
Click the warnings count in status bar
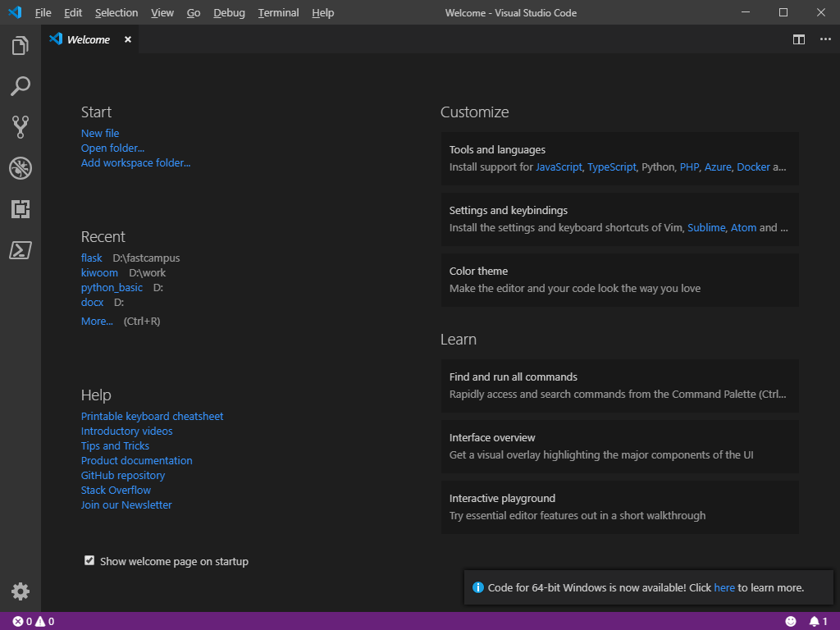(44, 622)
